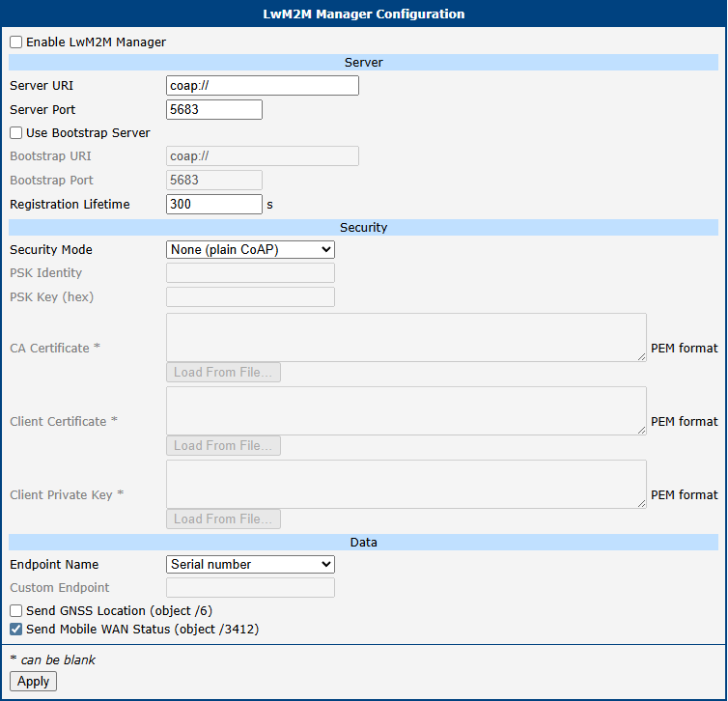Click the 'Custom Endpoint' label

[60, 588]
